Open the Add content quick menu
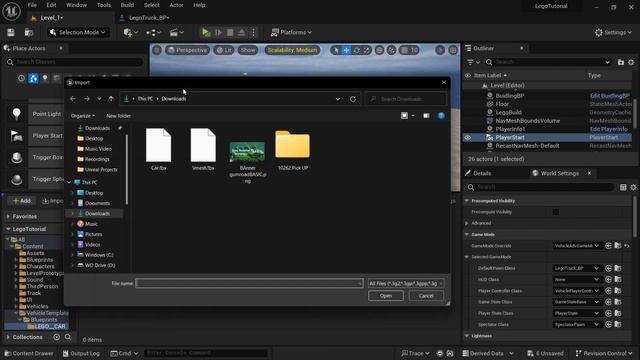The height and width of the screenshot is (360, 640). click(131, 32)
